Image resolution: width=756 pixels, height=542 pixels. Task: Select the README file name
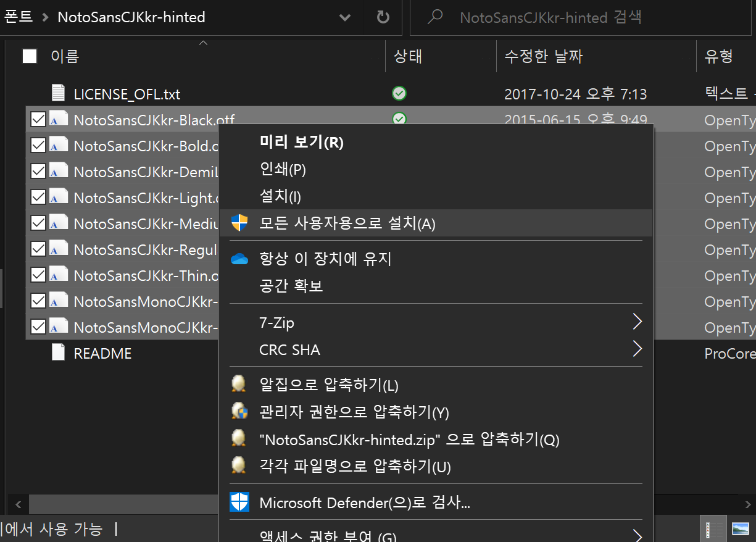coord(102,354)
